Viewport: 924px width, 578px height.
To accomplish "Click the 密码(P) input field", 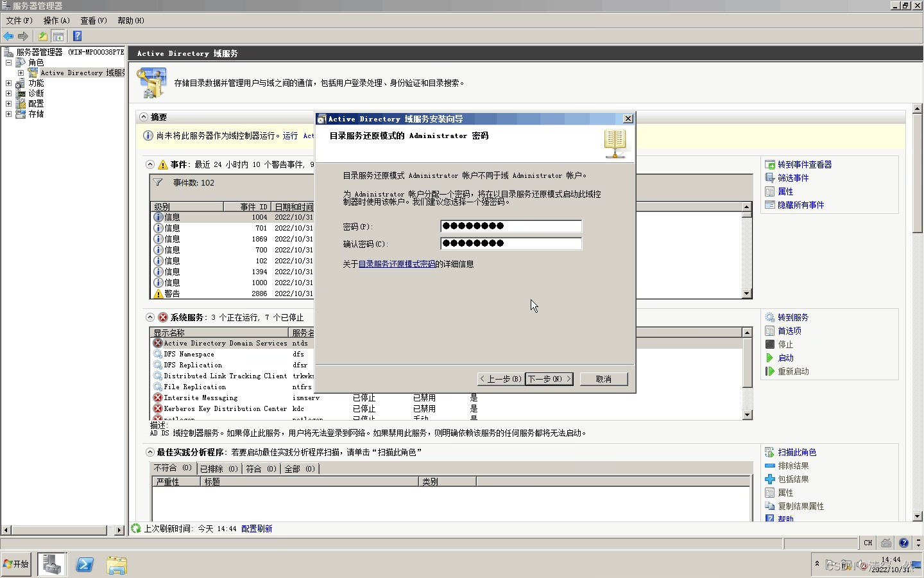I will click(511, 226).
